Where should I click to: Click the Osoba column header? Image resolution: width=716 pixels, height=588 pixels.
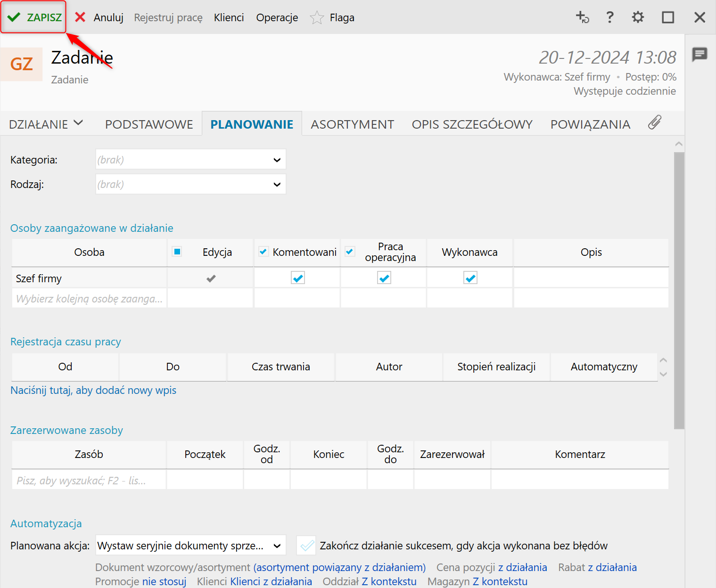[89, 252]
